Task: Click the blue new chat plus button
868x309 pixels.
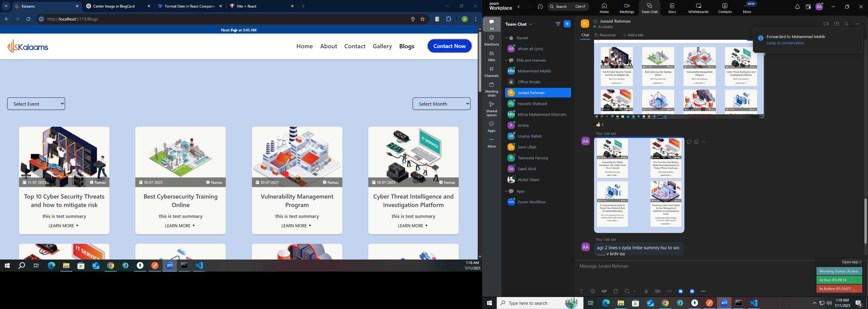Action: [568, 24]
